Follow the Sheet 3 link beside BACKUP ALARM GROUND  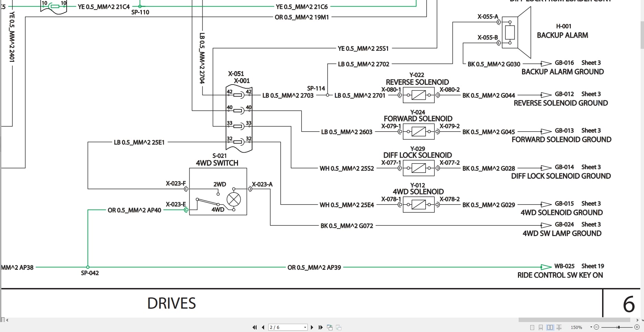click(x=591, y=63)
